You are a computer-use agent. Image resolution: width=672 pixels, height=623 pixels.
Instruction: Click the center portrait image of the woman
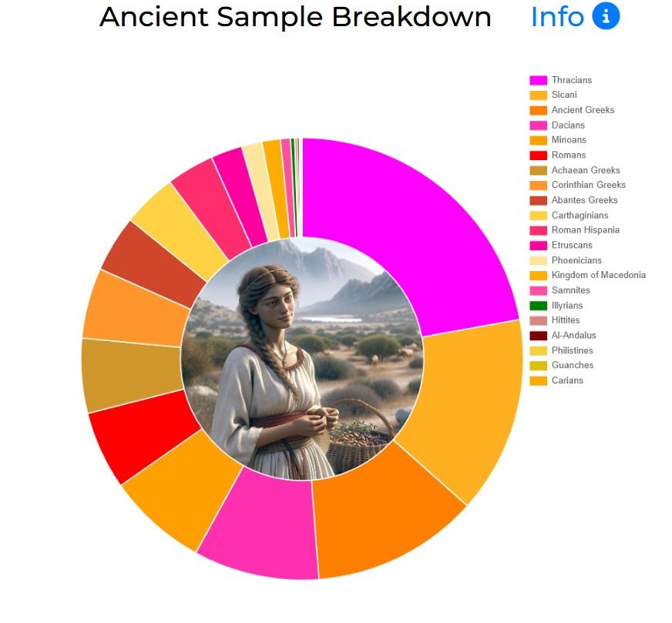(302, 359)
